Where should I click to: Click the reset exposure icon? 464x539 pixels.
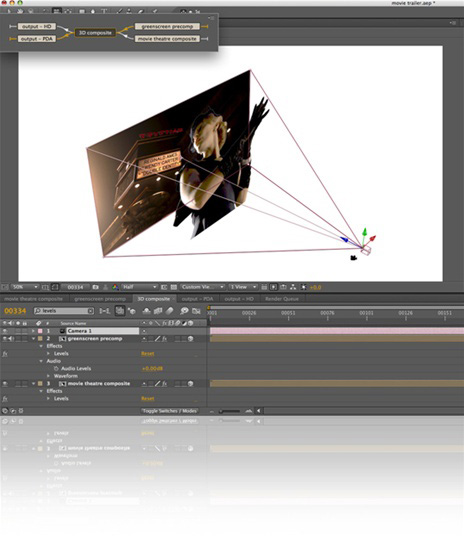point(303,287)
